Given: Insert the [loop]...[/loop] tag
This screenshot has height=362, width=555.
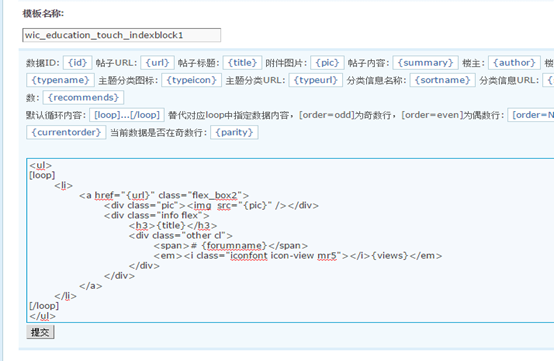Looking at the screenshot, I should tap(127, 115).
